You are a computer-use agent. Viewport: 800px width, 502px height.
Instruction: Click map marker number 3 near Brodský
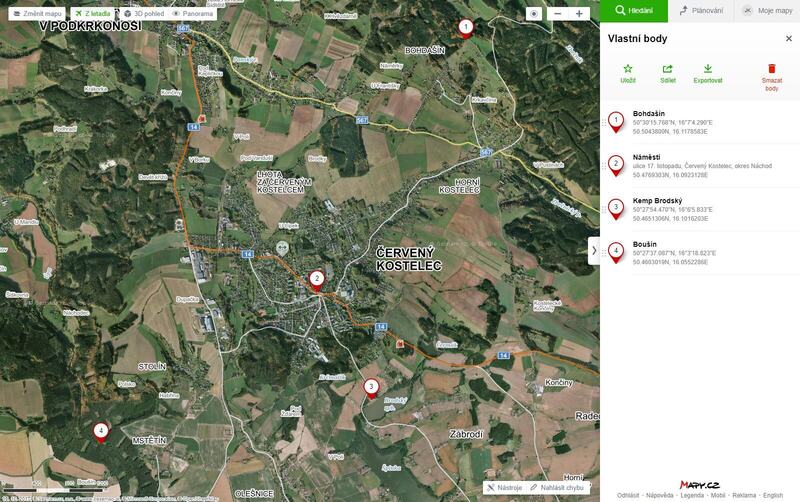[x=371, y=388]
